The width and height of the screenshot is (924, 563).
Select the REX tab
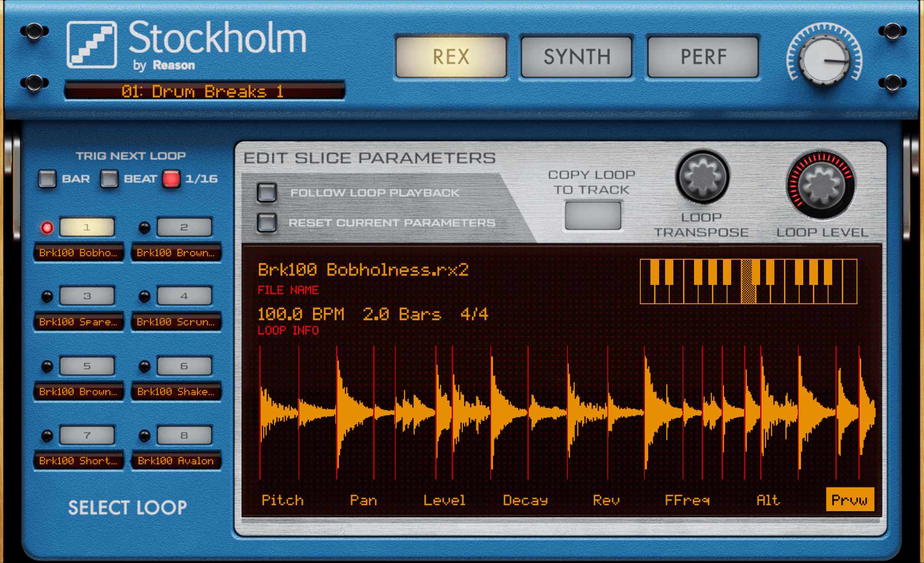coord(451,57)
